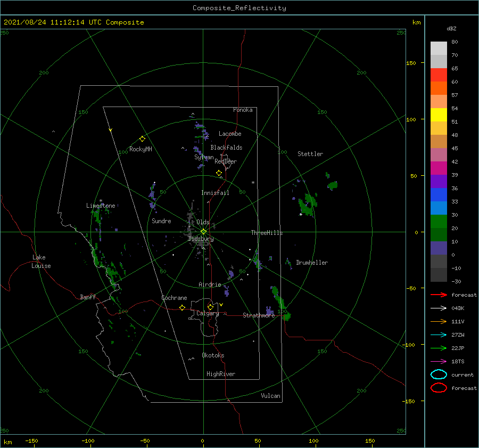Click the ThreeHills city label
The width and height of the screenshot is (479, 448).
coord(267,233)
